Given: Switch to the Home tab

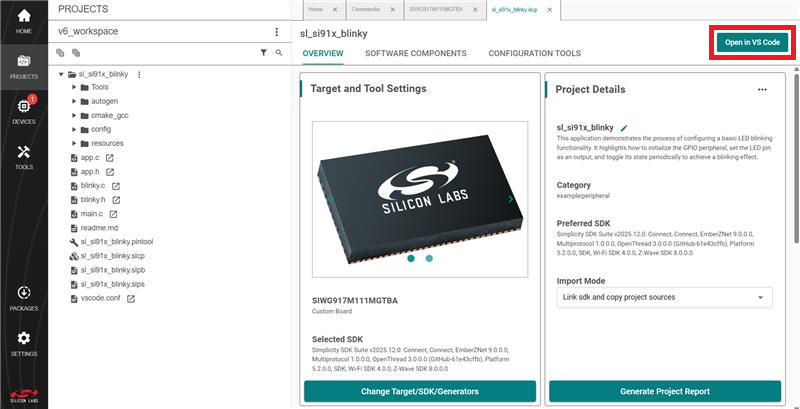Looking at the screenshot, I should coord(316,9).
